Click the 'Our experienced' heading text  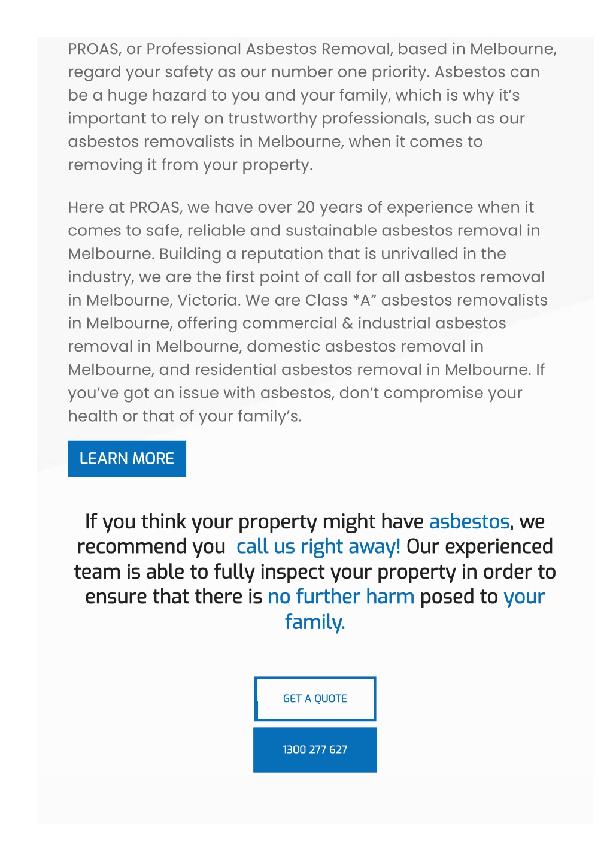pos(480,547)
